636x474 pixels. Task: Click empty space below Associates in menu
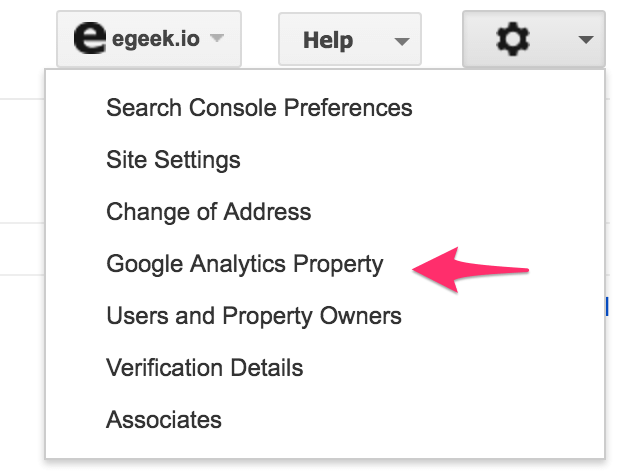coord(324,446)
